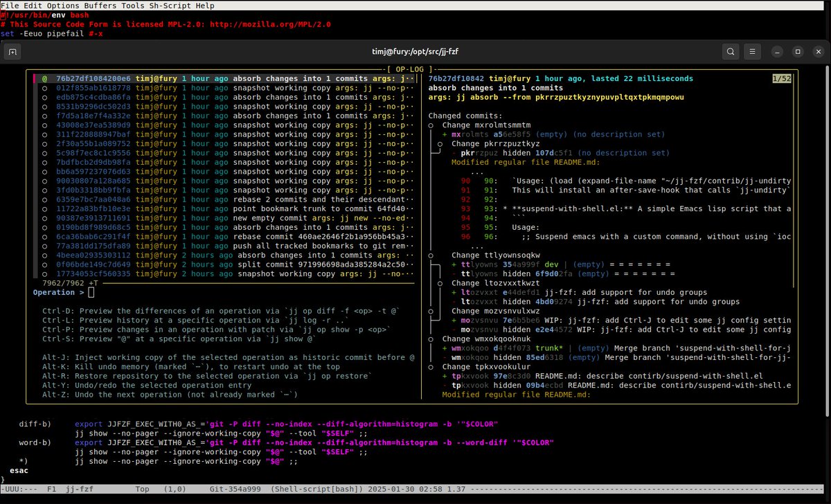Select the 'rebase 2 commits' operation row
The width and height of the screenshot is (831, 504).
click(x=224, y=199)
